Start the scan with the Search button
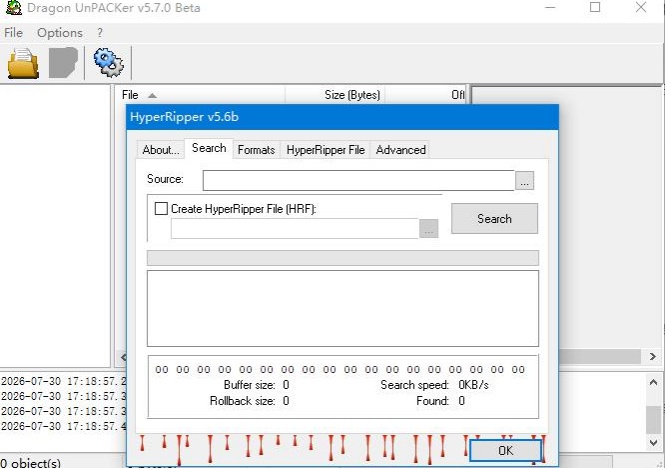665x468 pixels. pyautogui.click(x=494, y=219)
